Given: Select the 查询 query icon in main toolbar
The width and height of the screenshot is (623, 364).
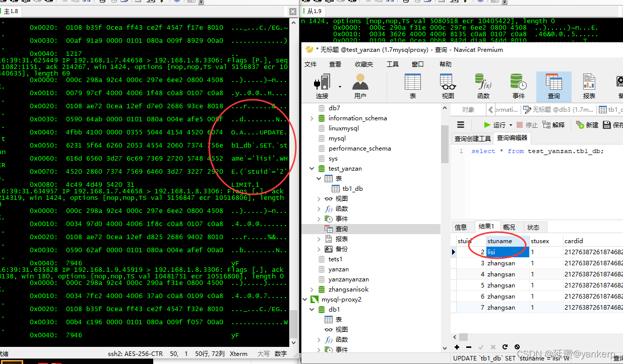Looking at the screenshot, I should pos(554,86).
